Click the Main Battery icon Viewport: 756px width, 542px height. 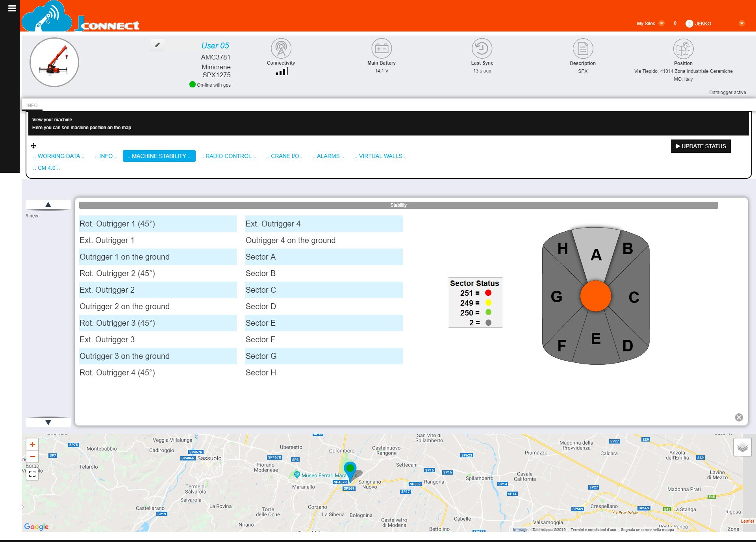point(381,48)
